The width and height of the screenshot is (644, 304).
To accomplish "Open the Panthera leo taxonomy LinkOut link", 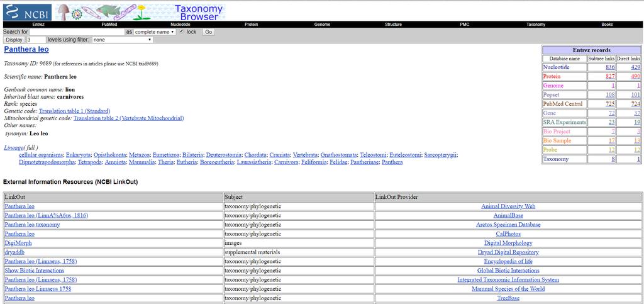I will point(32,225).
